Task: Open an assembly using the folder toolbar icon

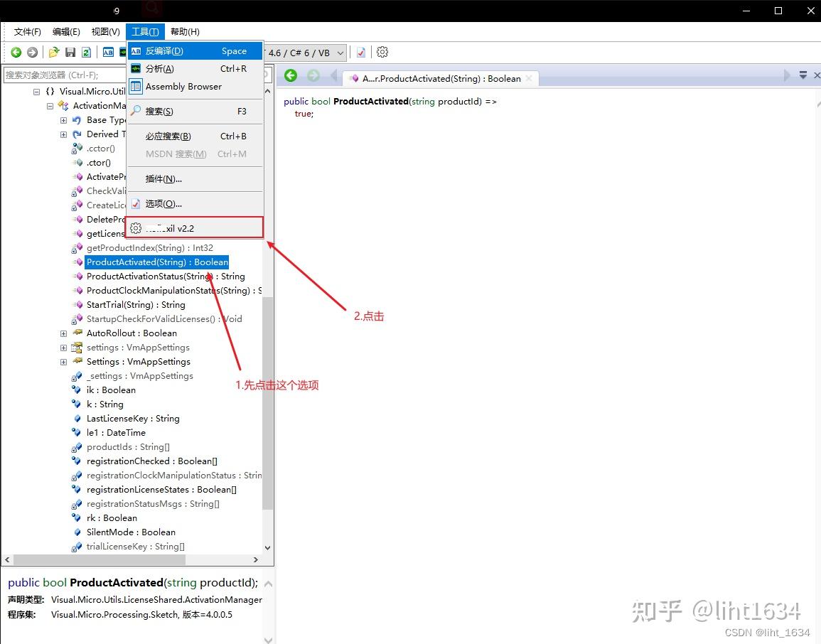Action: [x=53, y=52]
